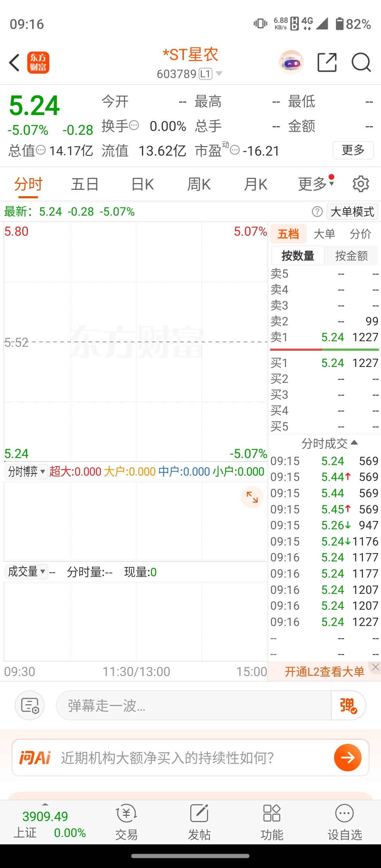The height and width of the screenshot is (868, 381).
Task: Select the 分时 chart tab
Action: [28, 184]
